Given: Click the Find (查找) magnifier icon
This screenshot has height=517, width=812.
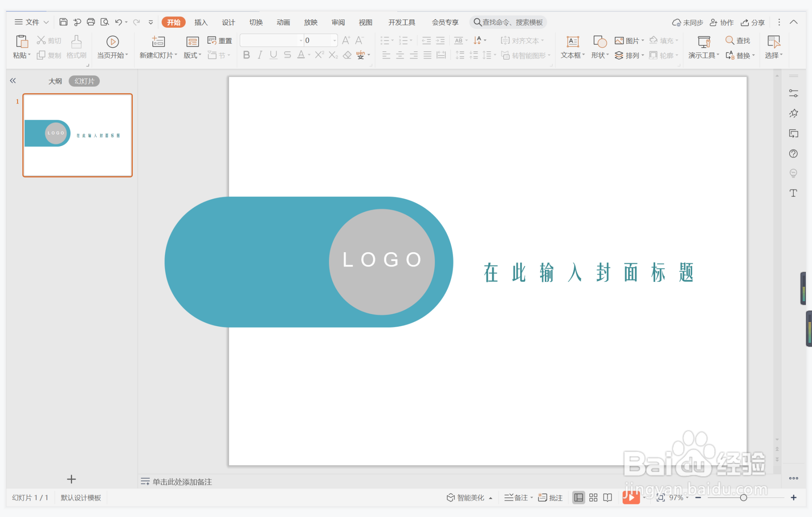Looking at the screenshot, I should click(x=729, y=40).
